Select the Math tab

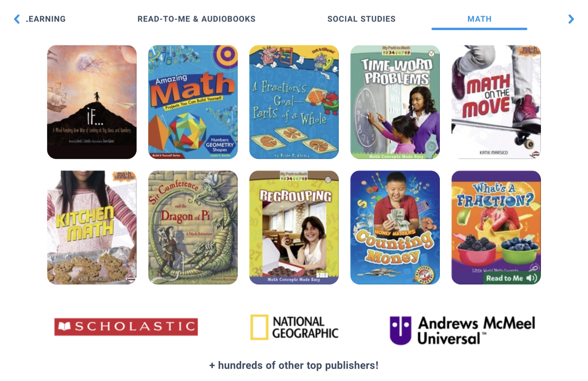point(479,19)
